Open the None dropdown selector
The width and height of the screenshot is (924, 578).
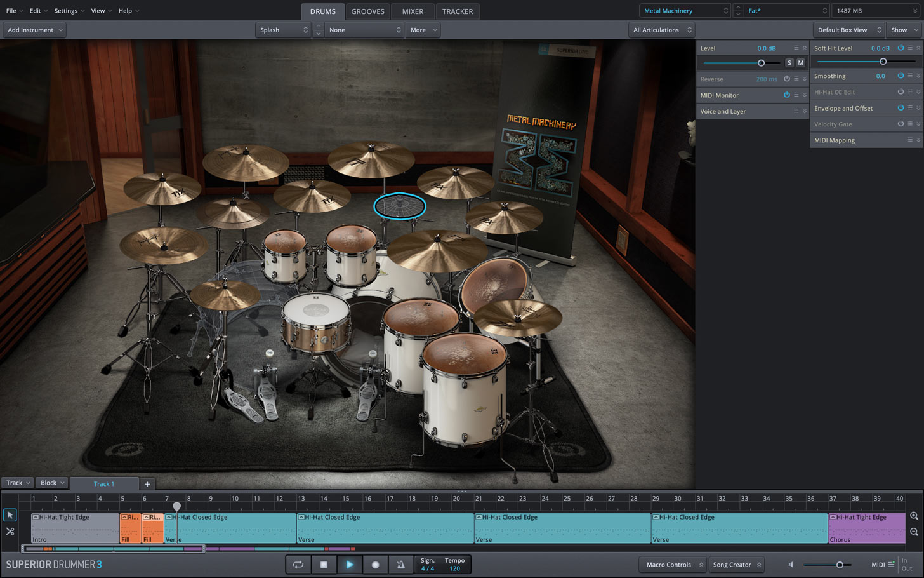pyautogui.click(x=364, y=30)
